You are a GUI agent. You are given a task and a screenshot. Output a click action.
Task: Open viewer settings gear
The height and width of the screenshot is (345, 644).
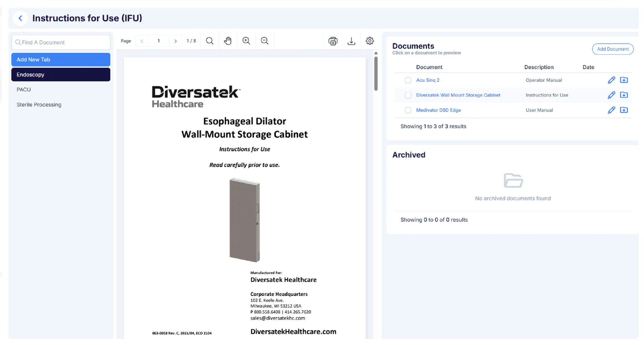(x=370, y=41)
